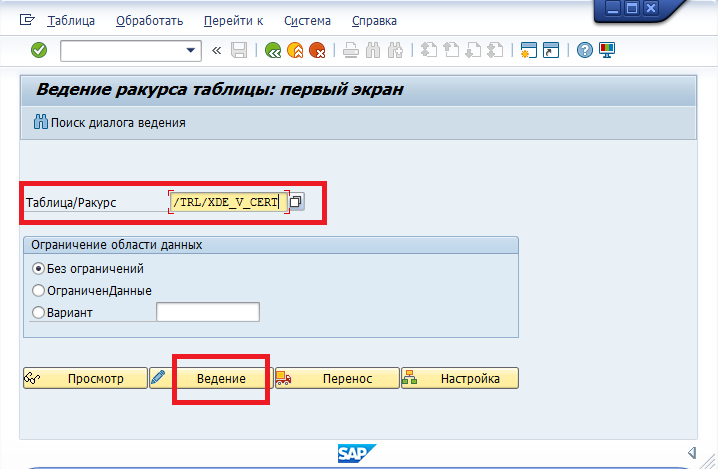718x469 pixels.
Task: Click the Back green arrow icon
Action: 272,50
